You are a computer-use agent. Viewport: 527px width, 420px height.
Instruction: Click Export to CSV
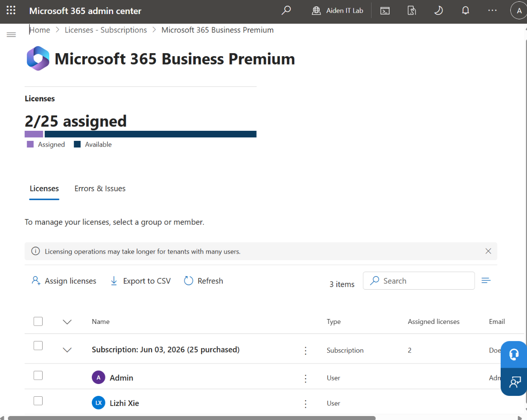click(140, 281)
